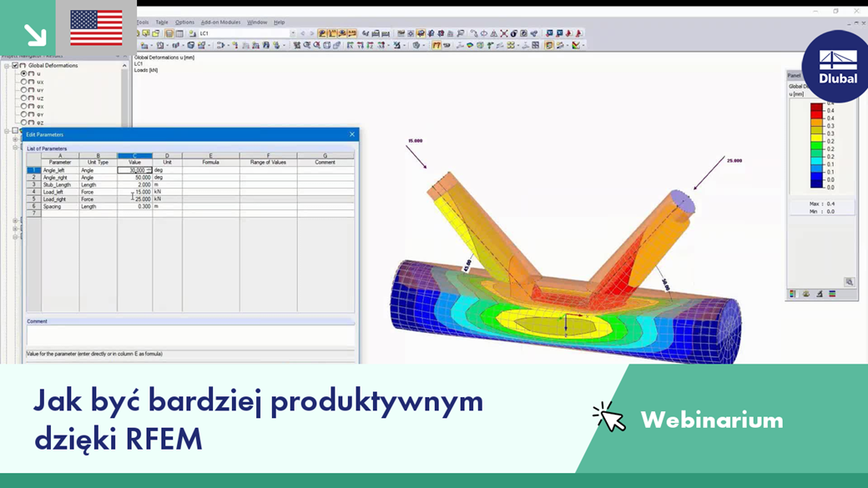Click the four-square grid icon in second toolbar
Screen dimensions: 868x488
[x=535, y=45]
